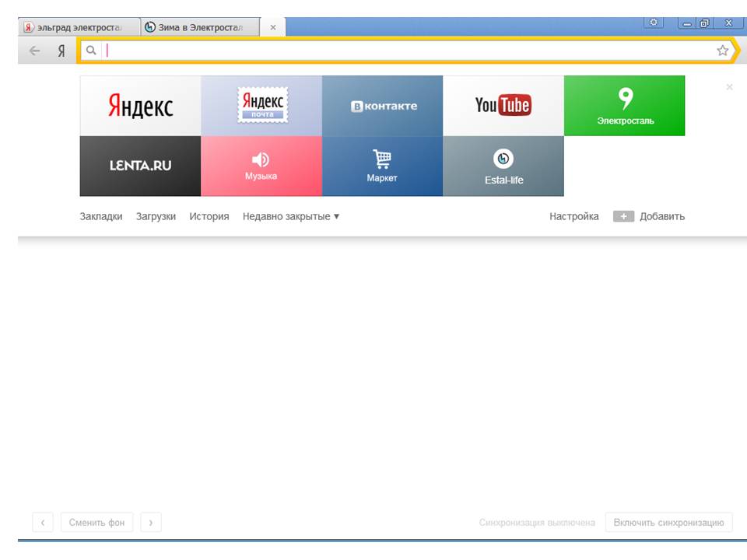
Task: Restore down the browser window
Action: tap(705, 23)
